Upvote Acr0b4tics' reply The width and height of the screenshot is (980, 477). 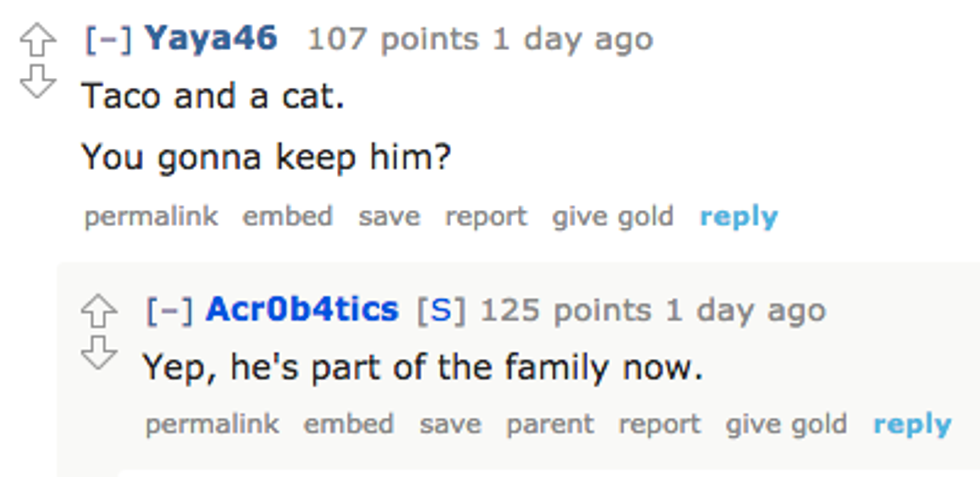(98, 313)
